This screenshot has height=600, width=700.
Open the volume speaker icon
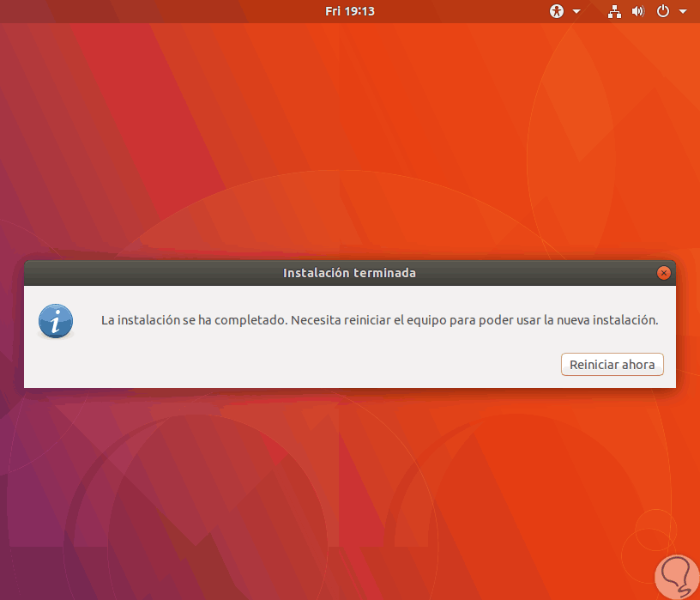638,12
